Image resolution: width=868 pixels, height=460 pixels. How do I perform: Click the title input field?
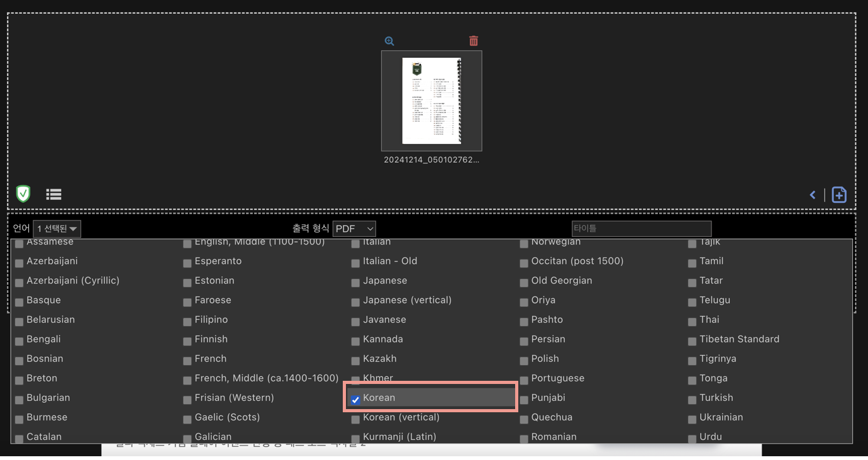point(642,229)
